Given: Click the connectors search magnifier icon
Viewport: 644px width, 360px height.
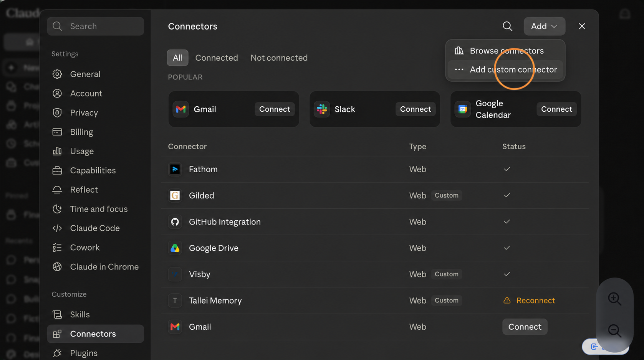Looking at the screenshot, I should (x=508, y=26).
